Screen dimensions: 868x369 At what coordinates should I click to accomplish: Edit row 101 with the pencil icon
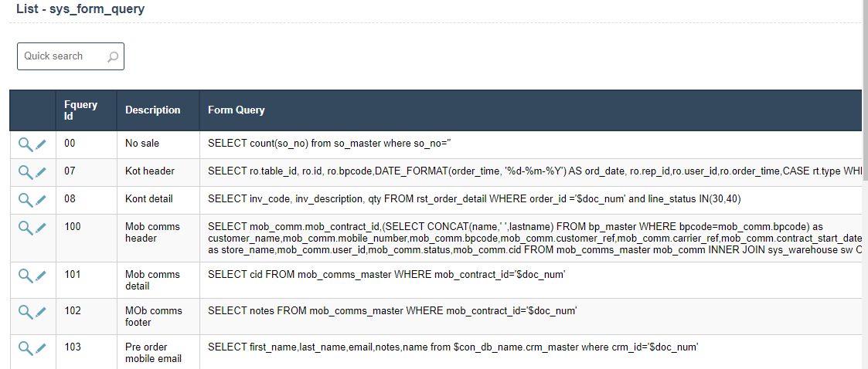(x=41, y=276)
